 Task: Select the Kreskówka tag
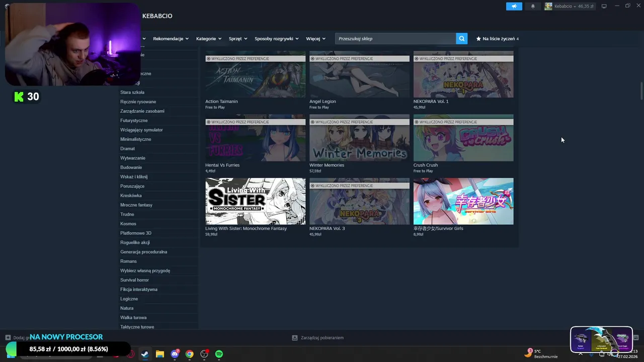pyautogui.click(x=131, y=196)
